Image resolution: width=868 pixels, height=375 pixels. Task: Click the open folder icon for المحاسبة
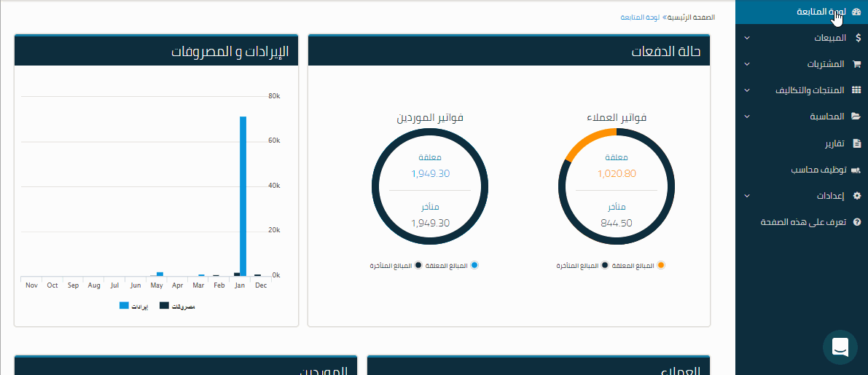click(x=856, y=117)
